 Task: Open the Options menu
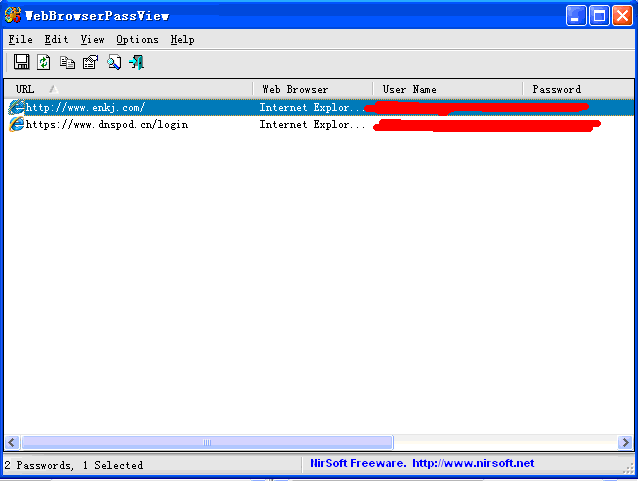(x=137, y=39)
